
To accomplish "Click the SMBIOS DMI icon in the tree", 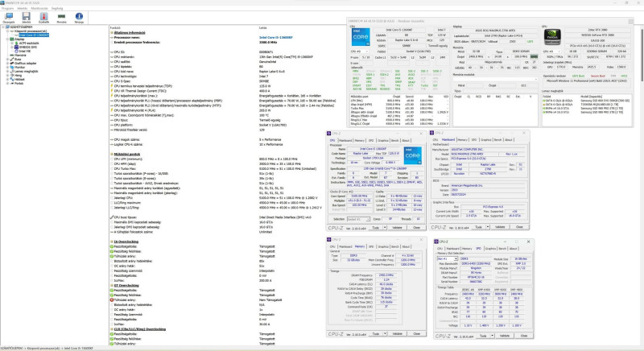I will point(16,47).
